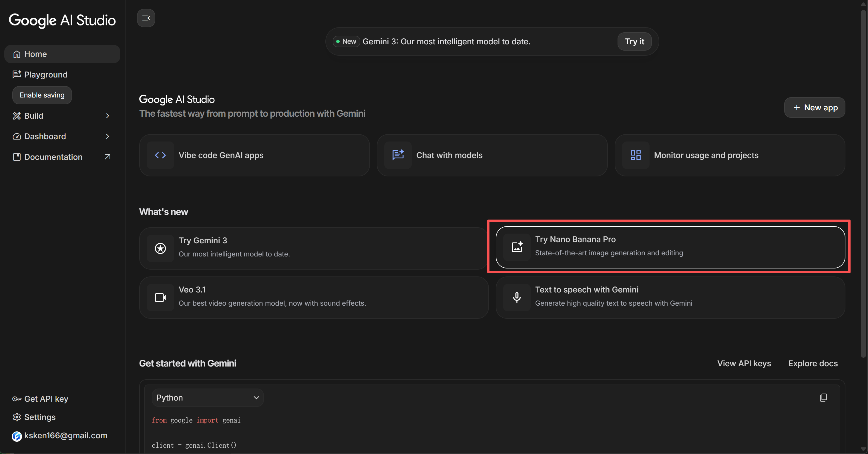This screenshot has height=454, width=868.
Task: Click the "Get started with Gemini" heading
Action: tap(188, 363)
